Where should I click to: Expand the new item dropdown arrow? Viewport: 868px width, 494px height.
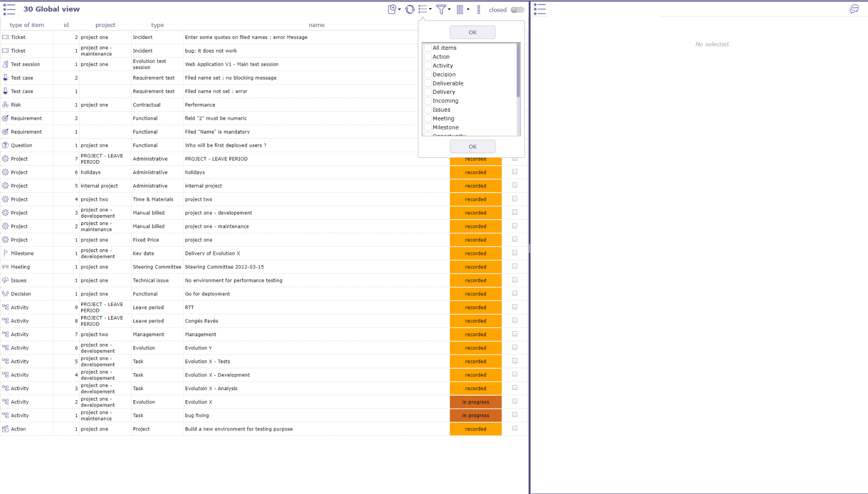400,10
